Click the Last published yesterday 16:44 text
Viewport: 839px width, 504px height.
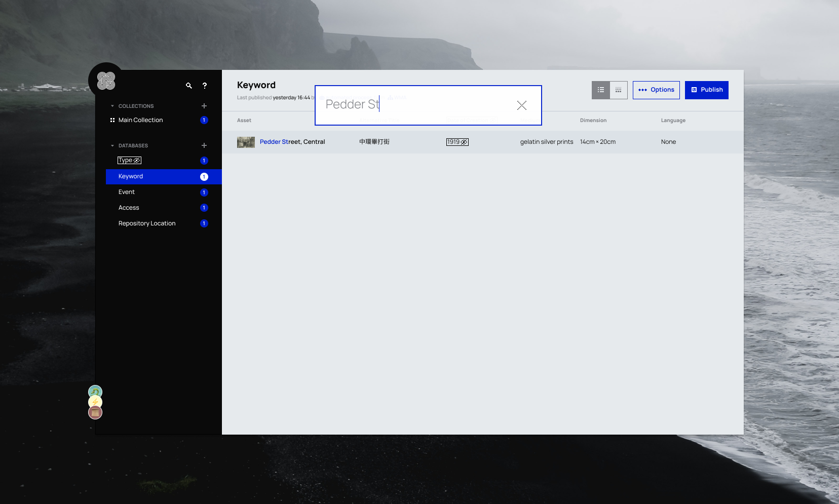(274, 98)
